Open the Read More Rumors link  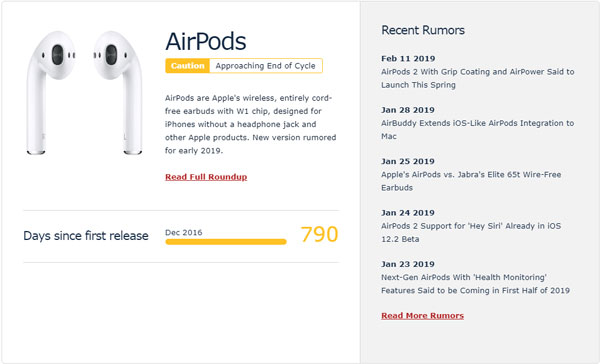(422, 315)
